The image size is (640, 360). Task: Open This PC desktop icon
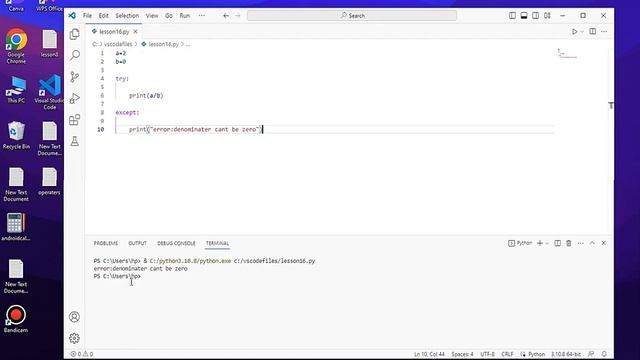coord(16,89)
